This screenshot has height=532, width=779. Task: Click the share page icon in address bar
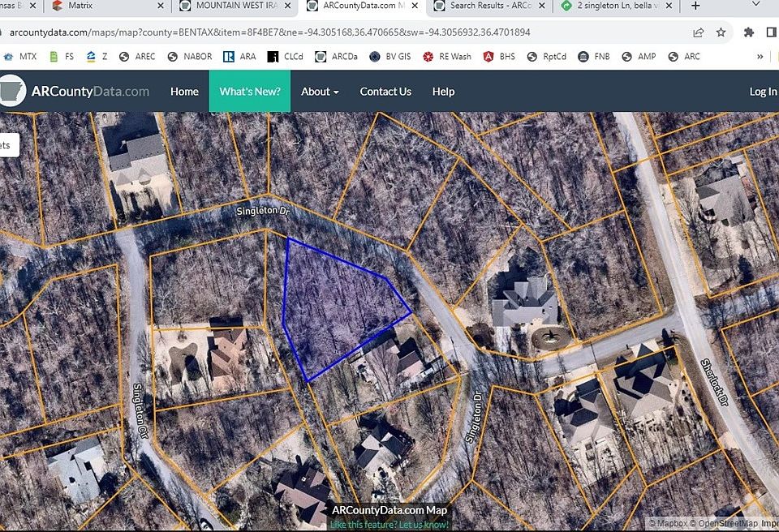pos(699,32)
